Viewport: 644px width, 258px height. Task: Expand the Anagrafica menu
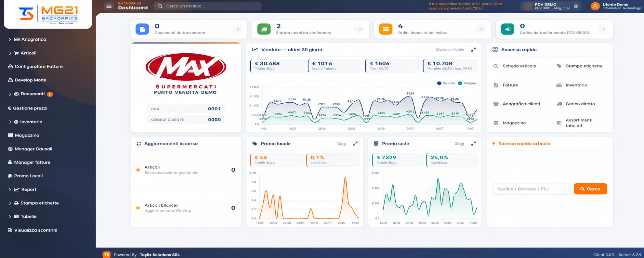click(27, 39)
